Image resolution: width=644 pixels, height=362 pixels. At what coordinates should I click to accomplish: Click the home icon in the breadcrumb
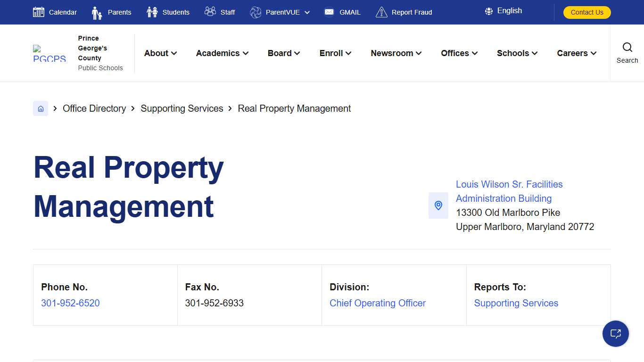[41, 108]
